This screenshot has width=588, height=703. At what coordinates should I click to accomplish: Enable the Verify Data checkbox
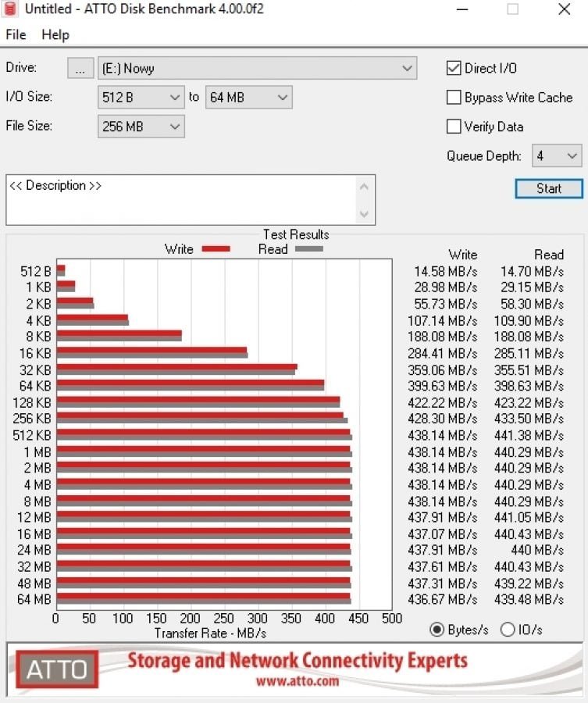tap(454, 127)
